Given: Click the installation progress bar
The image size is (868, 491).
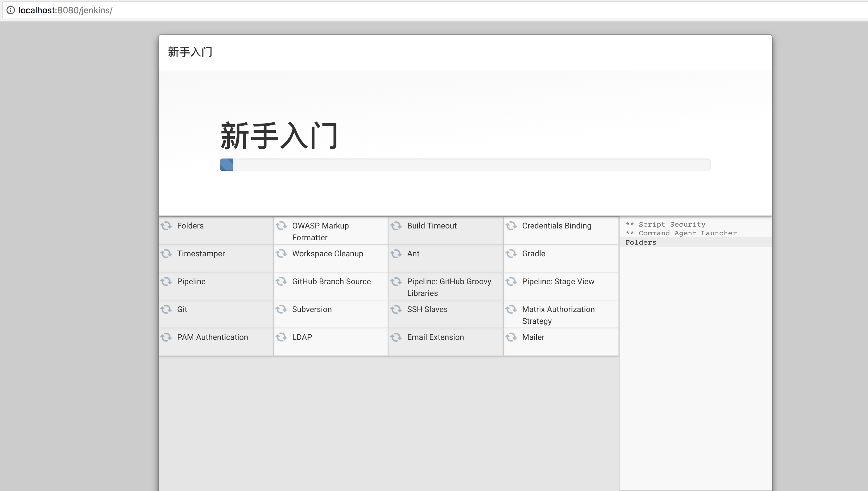Looking at the screenshot, I should tap(465, 165).
